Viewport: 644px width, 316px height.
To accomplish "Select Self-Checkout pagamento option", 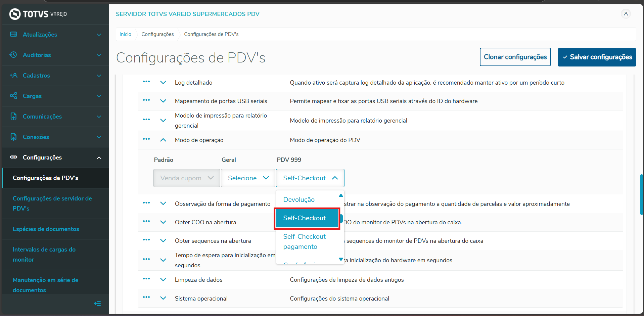I will 307,241.
